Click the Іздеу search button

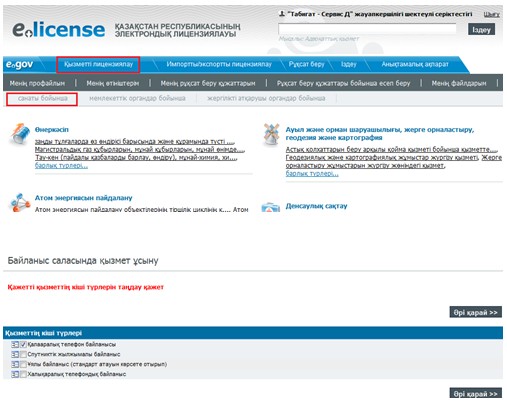click(481, 30)
